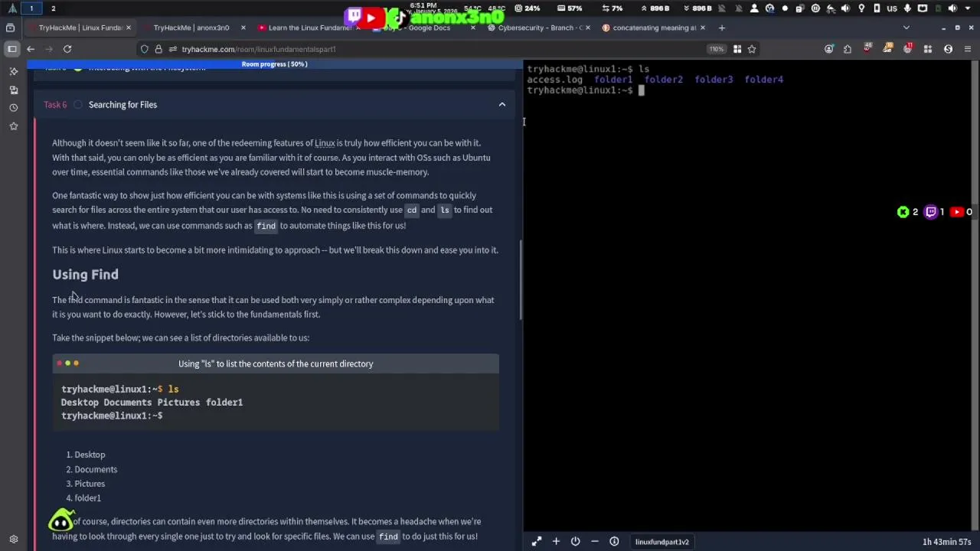Toggle the Task 6 completion circle
The width and height of the screenshot is (980, 551).
pyautogui.click(x=77, y=105)
